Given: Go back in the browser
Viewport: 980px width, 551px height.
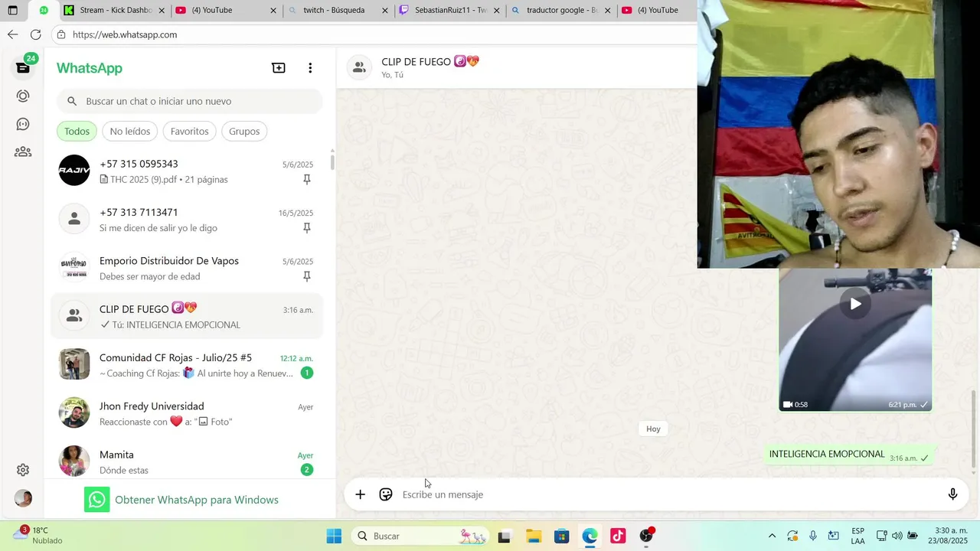Looking at the screenshot, I should [x=12, y=34].
